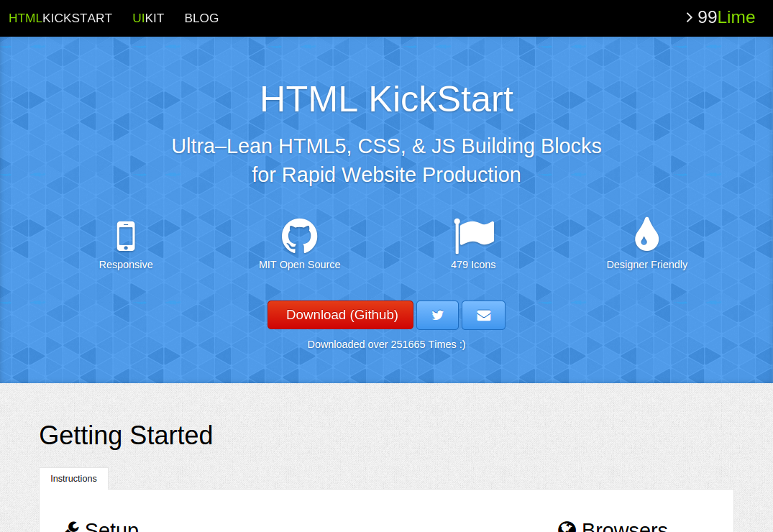Click the 'MIT Open Source' label
This screenshot has width=773, height=532.
(299, 265)
